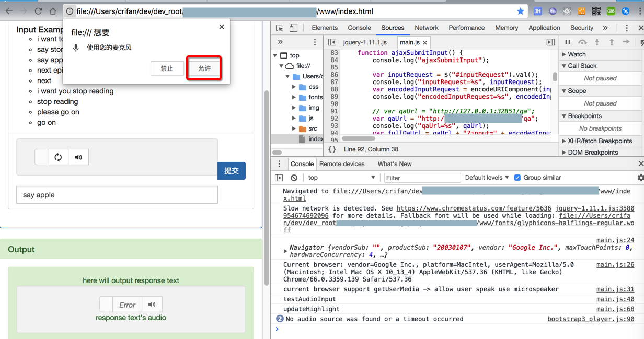Expand the Breakpoints section

pos(584,116)
